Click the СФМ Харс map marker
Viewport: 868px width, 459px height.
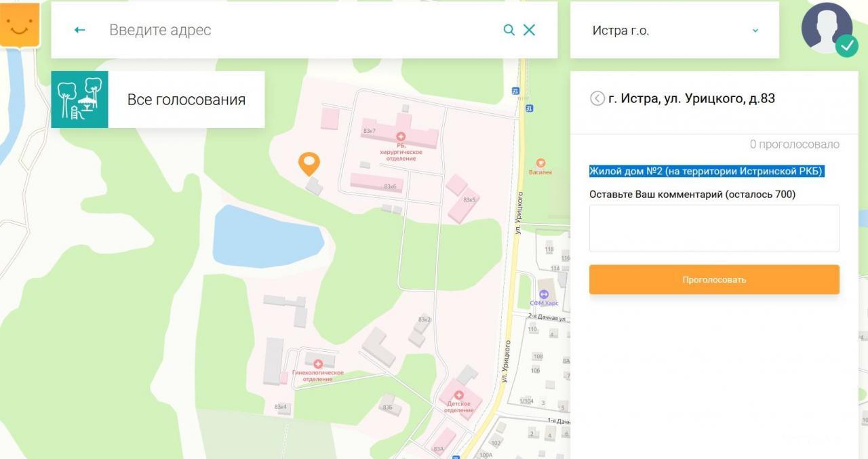pyautogui.click(x=543, y=294)
